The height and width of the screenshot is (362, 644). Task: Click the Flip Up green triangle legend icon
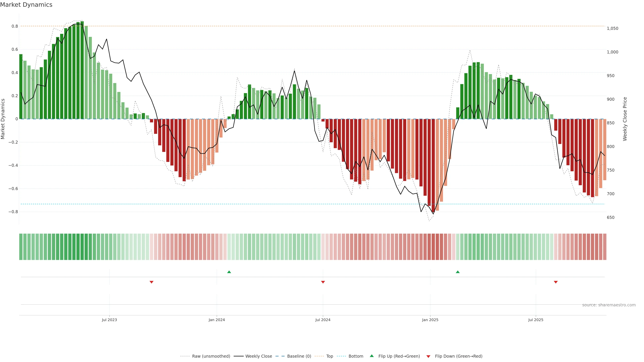tap(372, 356)
